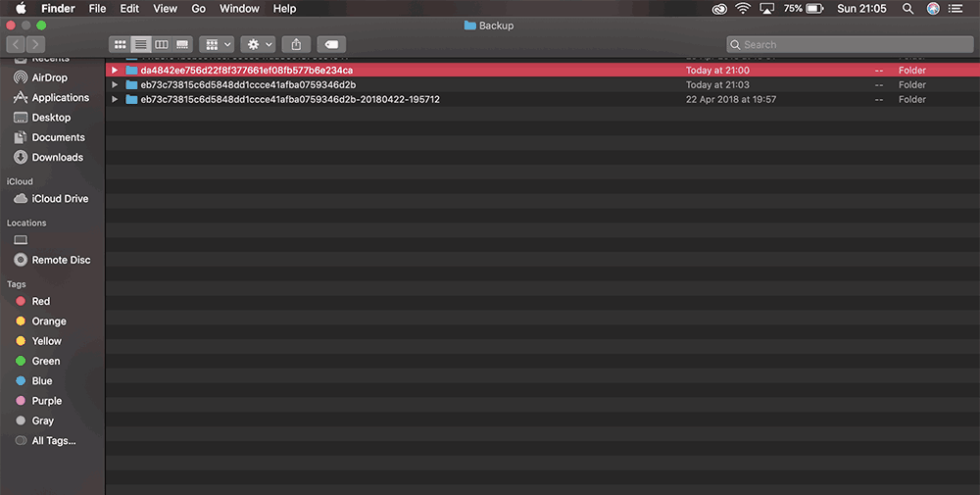Image resolution: width=980 pixels, height=495 pixels.
Task: Expand eb73c738 folder dated 22 Apr 2018
Action: (x=115, y=99)
